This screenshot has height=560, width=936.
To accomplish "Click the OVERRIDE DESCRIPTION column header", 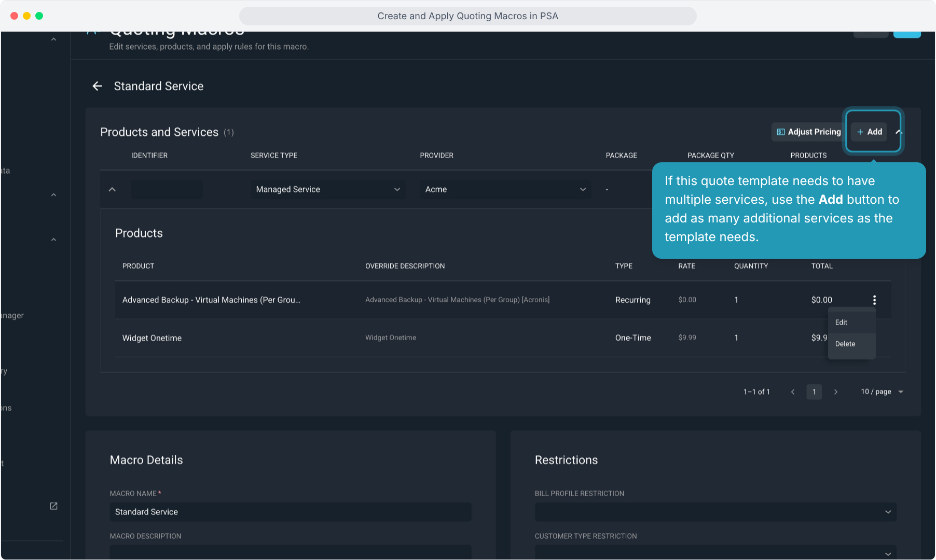I will pos(405,266).
